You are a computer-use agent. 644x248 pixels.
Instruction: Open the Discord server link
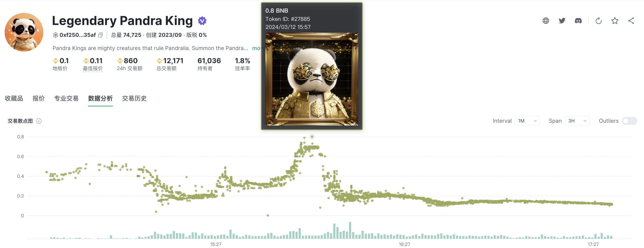[578, 21]
